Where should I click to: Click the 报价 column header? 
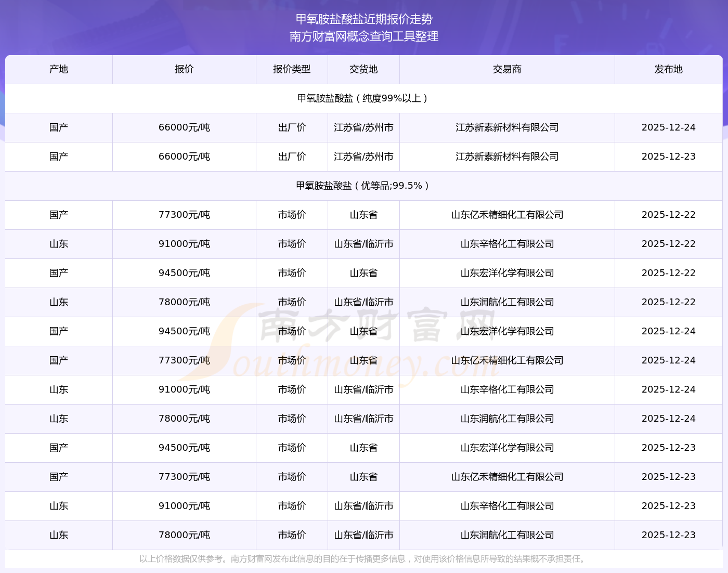click(x=184, y=69)
